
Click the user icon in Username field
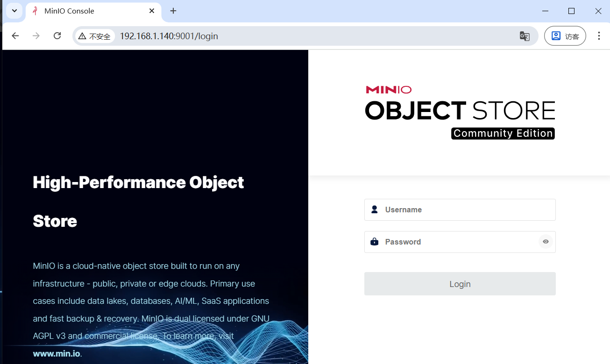375,210
